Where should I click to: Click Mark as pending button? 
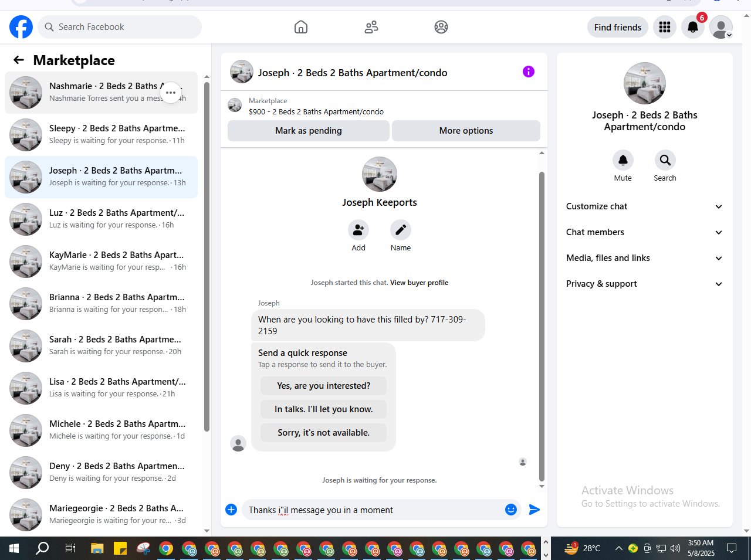point(309,131)
